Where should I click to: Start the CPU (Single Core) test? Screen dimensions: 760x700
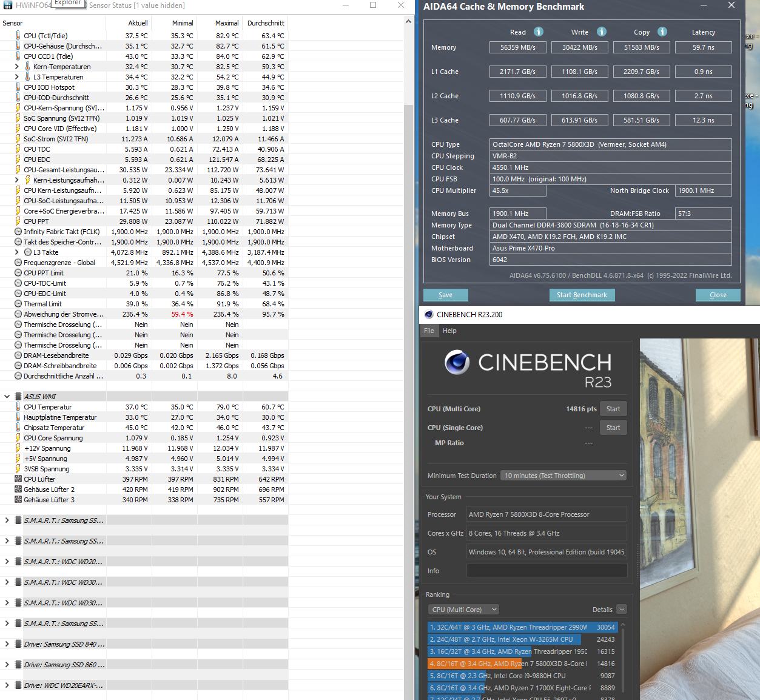613,428
